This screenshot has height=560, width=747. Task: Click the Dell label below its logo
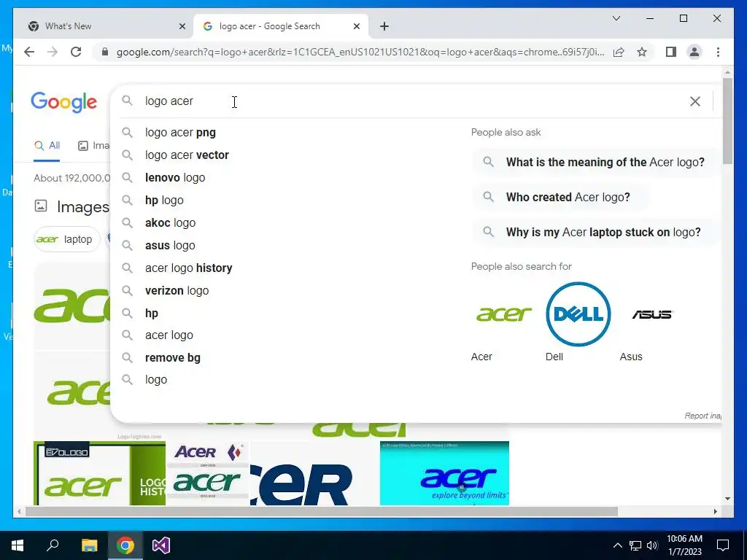pyautogui.click(x=554, y=357)
